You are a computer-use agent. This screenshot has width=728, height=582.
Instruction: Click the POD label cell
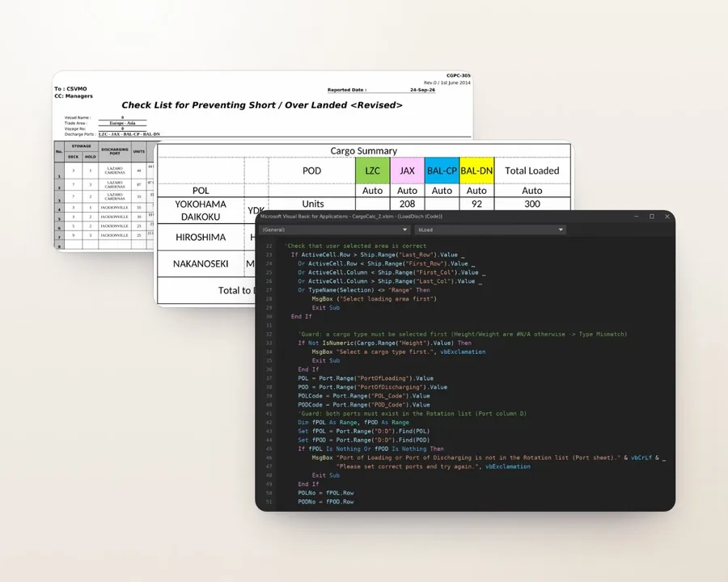click(311, 171)
